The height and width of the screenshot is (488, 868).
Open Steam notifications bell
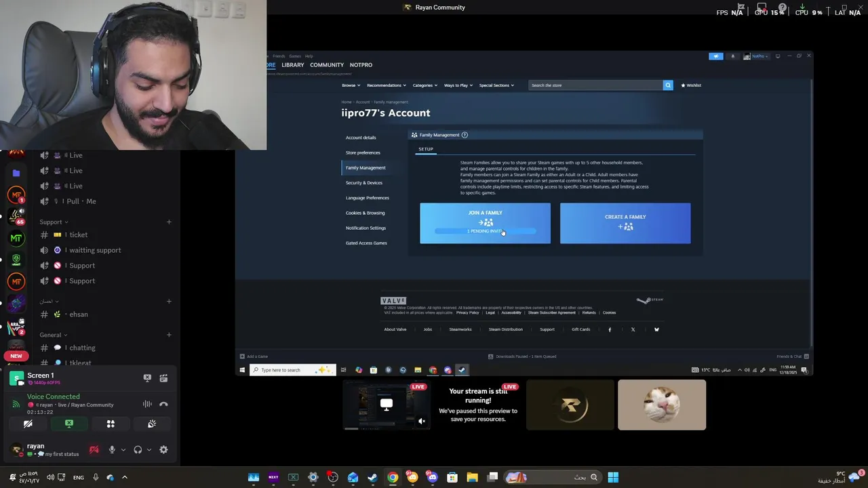(732, 56)
